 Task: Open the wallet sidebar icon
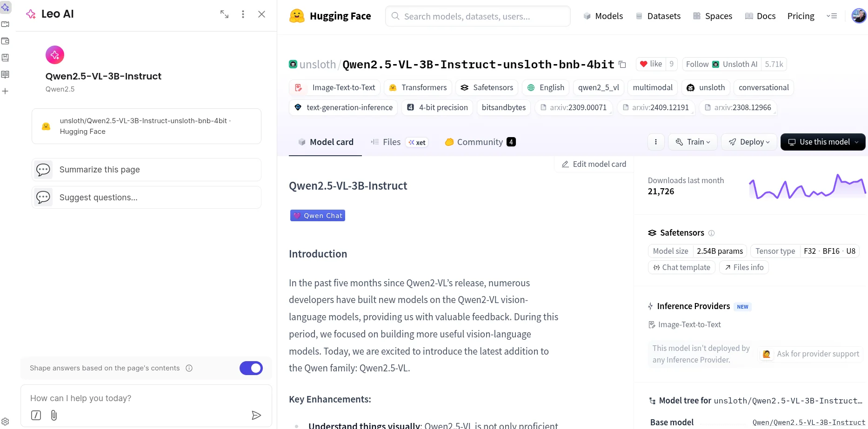(x=5, y=41)
